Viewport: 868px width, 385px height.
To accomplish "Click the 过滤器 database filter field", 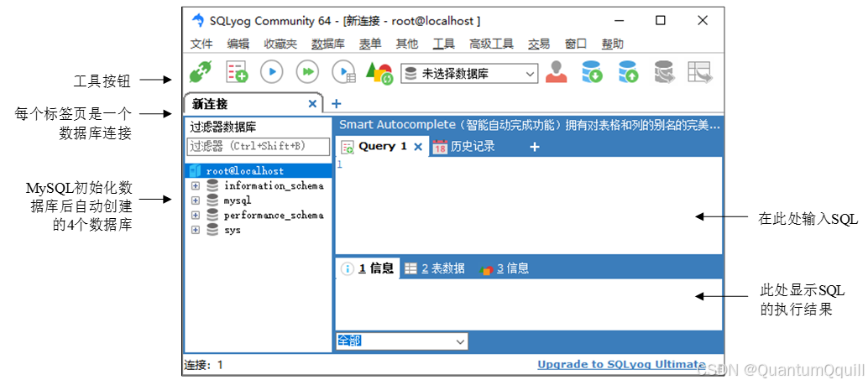I will tap(259, 147).
